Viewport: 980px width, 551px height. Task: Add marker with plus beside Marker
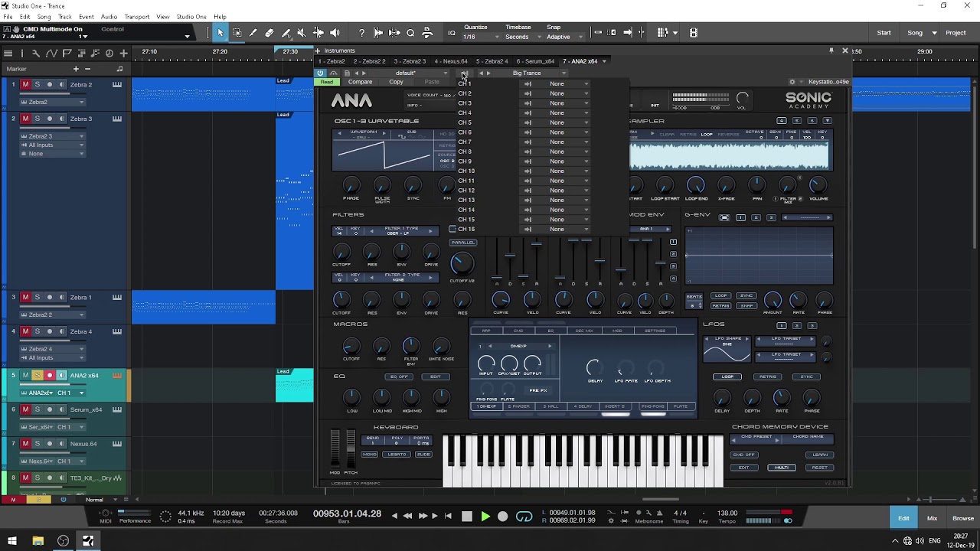[75, 69]
